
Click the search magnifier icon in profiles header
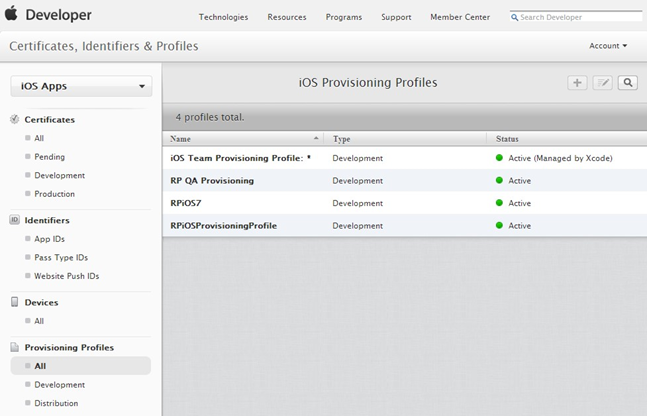tap(627, 83)
